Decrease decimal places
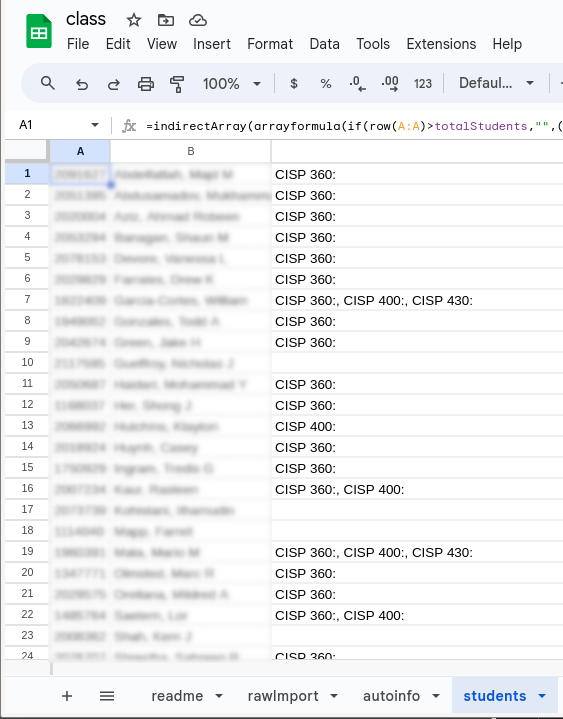The image size is (563, 719). pyautogui.click(x=358, y=83)
